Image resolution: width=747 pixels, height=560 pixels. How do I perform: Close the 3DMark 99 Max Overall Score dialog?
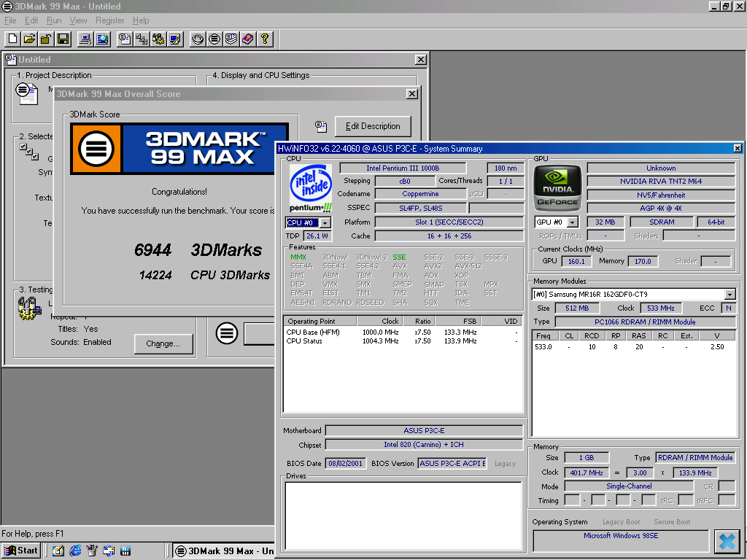click(x=412, y=94)
